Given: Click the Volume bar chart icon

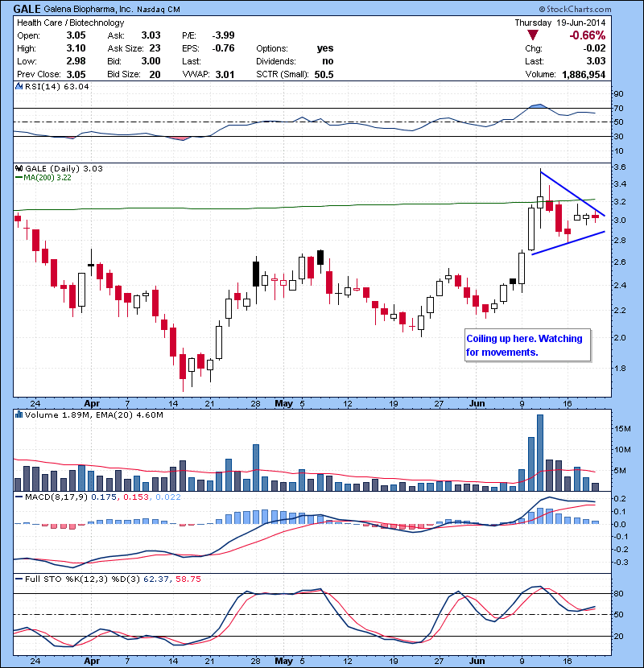Looking at the screenshot, I should tap(19, 414).
